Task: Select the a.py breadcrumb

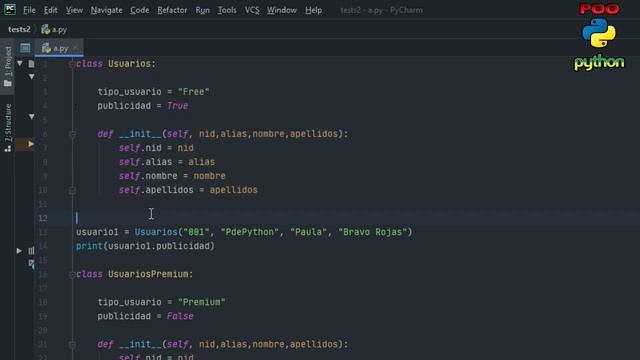Action: (54, 29)
